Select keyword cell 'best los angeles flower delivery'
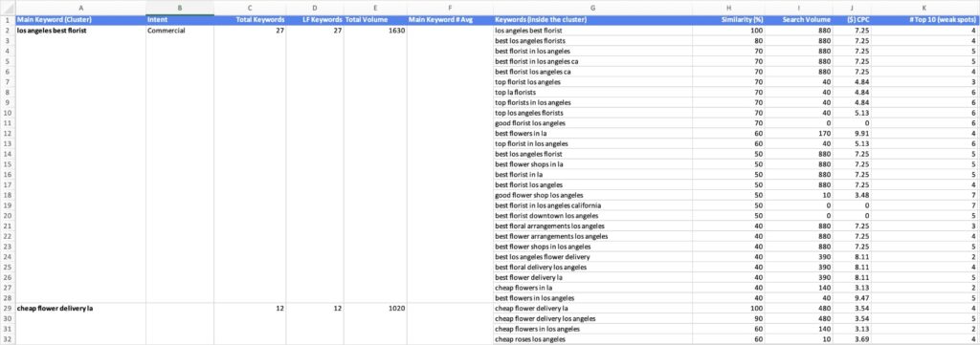The image size is (980, 345). point(591,257)
